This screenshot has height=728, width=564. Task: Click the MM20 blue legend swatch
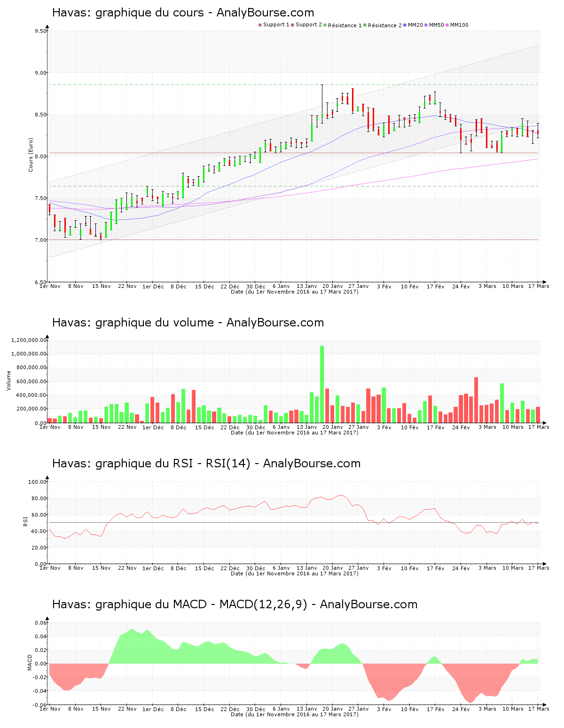(405, 25)
